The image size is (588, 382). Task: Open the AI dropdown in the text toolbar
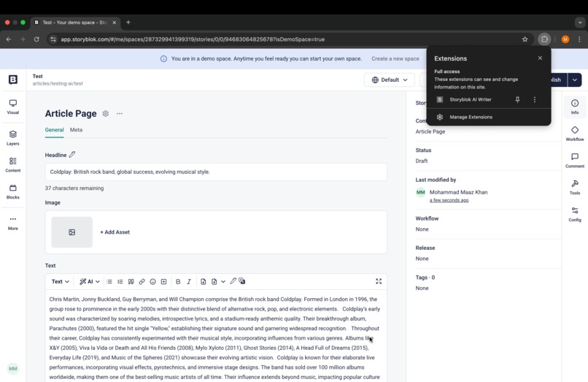click(x=90, y=281)
